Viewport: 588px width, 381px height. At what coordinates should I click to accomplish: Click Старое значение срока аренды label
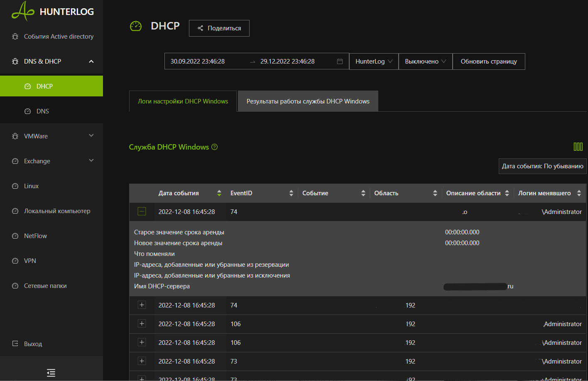pos(179,232)
